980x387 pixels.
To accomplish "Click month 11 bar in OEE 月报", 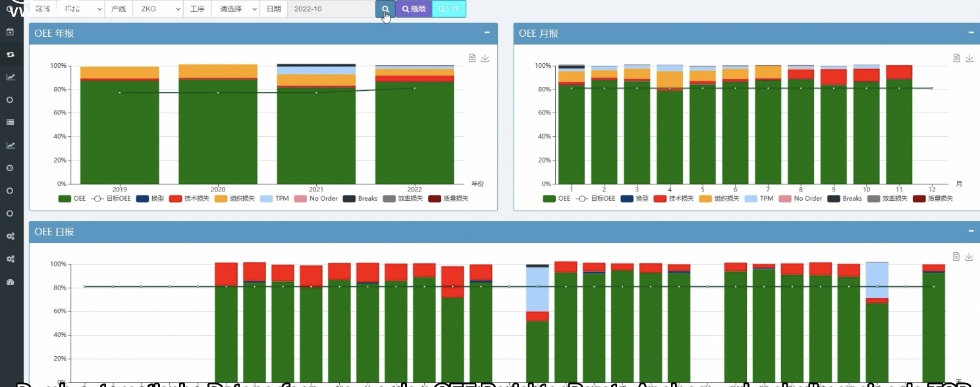I will (899, 124).
